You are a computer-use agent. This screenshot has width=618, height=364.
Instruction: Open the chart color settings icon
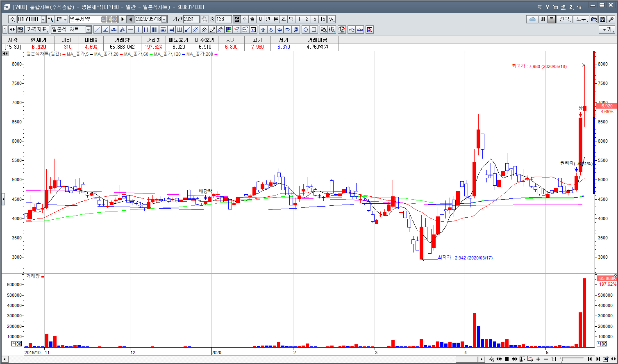[x=228, y=30]
